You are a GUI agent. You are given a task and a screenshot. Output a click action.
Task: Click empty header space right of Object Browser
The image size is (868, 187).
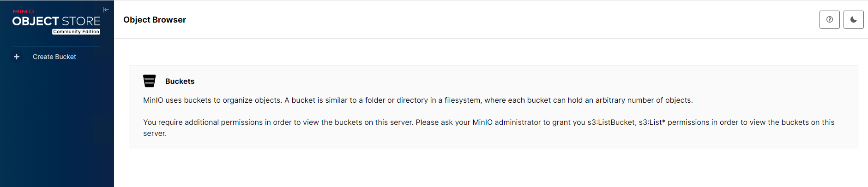point(462,20)
